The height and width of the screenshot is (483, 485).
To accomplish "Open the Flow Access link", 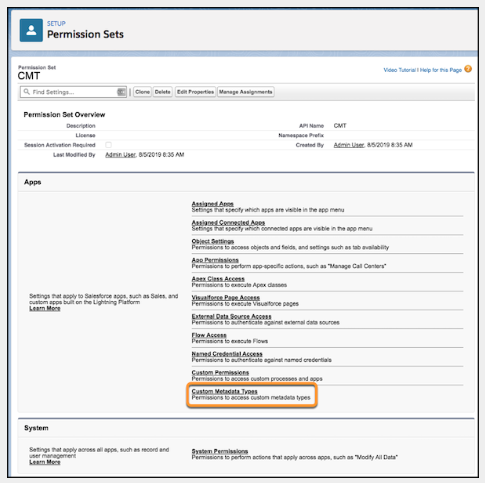I will click(209, 335).
